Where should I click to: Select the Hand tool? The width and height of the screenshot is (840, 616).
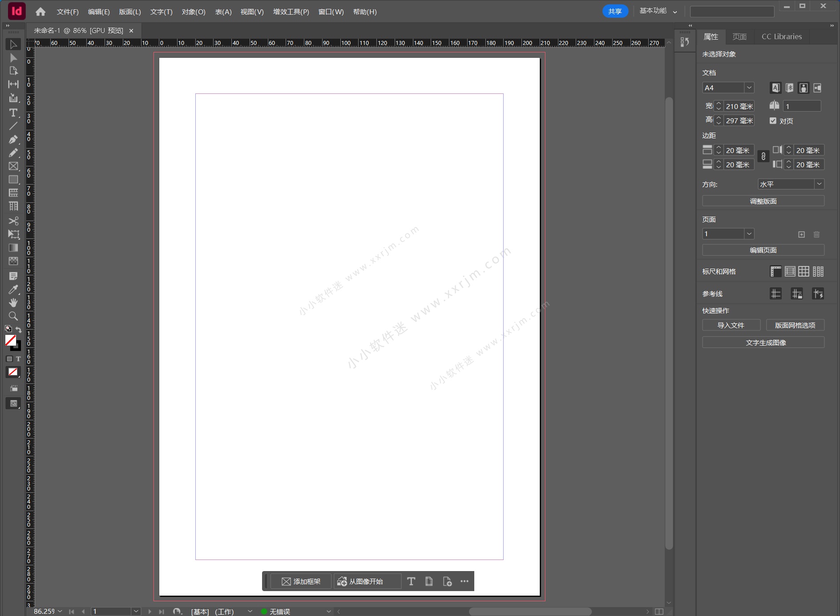[13, 303]
